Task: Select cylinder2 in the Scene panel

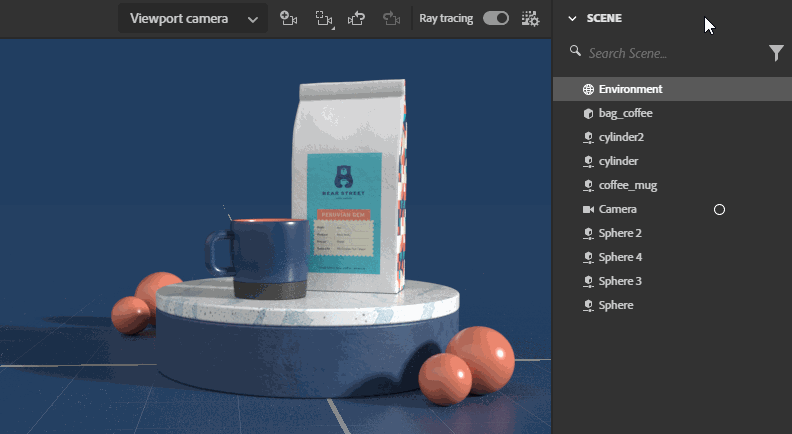Action: coord(621,137)
